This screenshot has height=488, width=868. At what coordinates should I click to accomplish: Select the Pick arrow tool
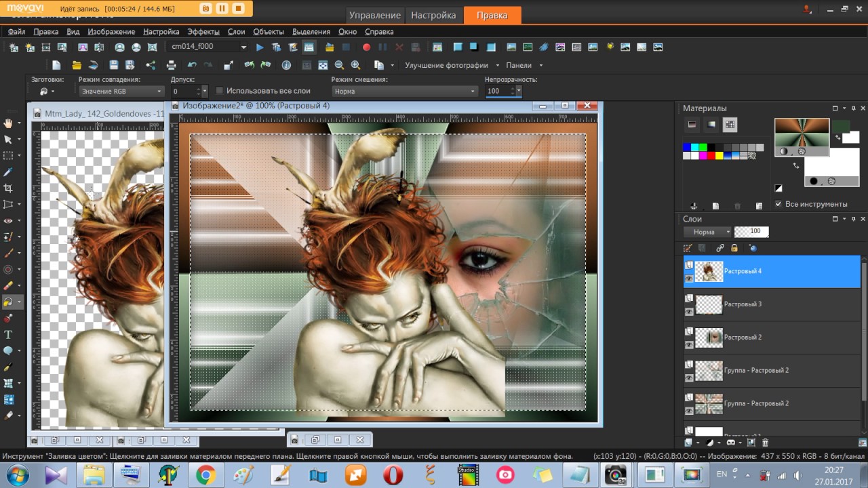pyautogui.click(x=8, y=139)
